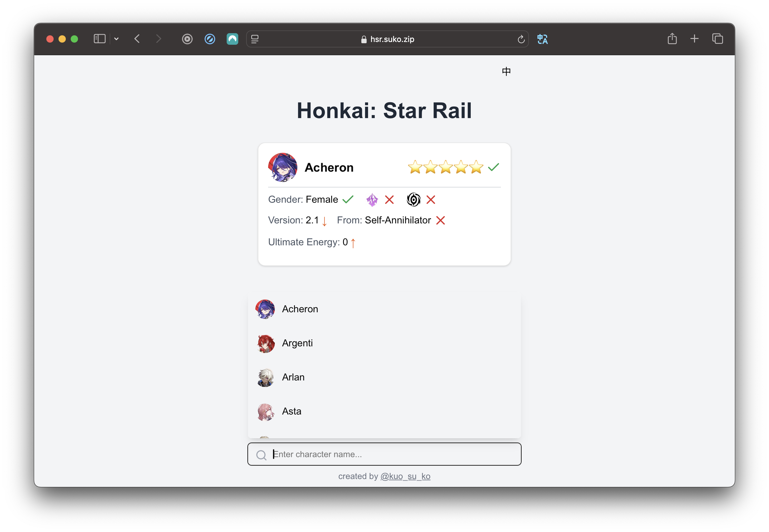Screen dimensions: 769x532
Task: Choose Arlan in the character dropdown
Action: (293, 377)
